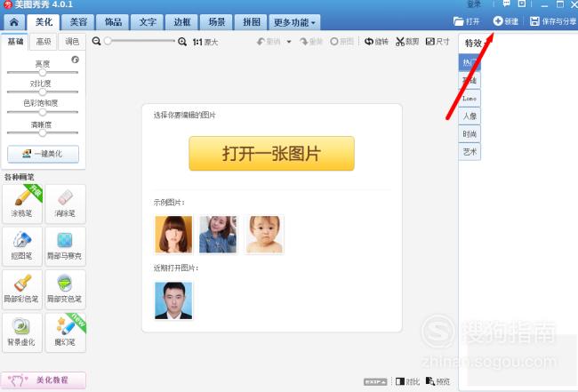This screenshot has width=578, height=392.
Task: Switch to the 美容 tab
Action: [x=78, y=22]
